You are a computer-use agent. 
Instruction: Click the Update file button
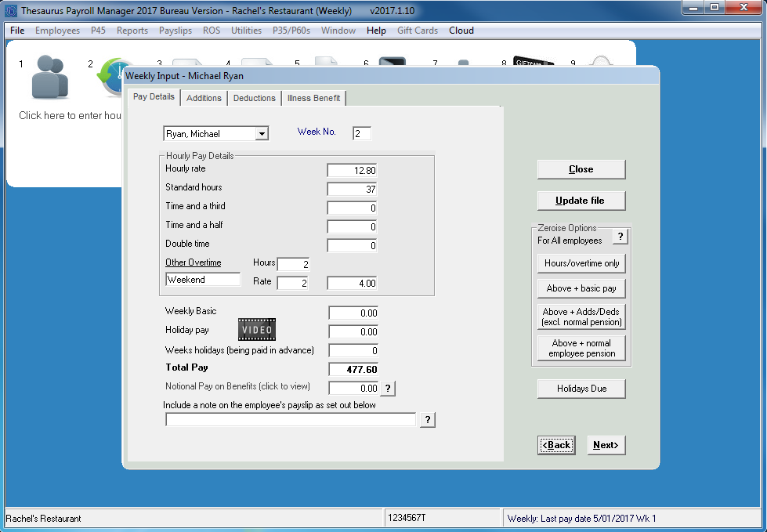pos(581,201)
